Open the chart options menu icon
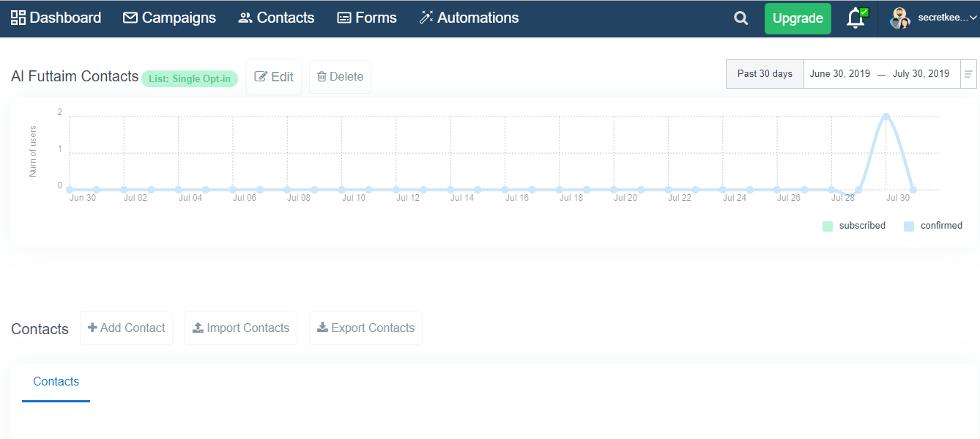Viewport: 980px width, 439px height. click(968, 74)
